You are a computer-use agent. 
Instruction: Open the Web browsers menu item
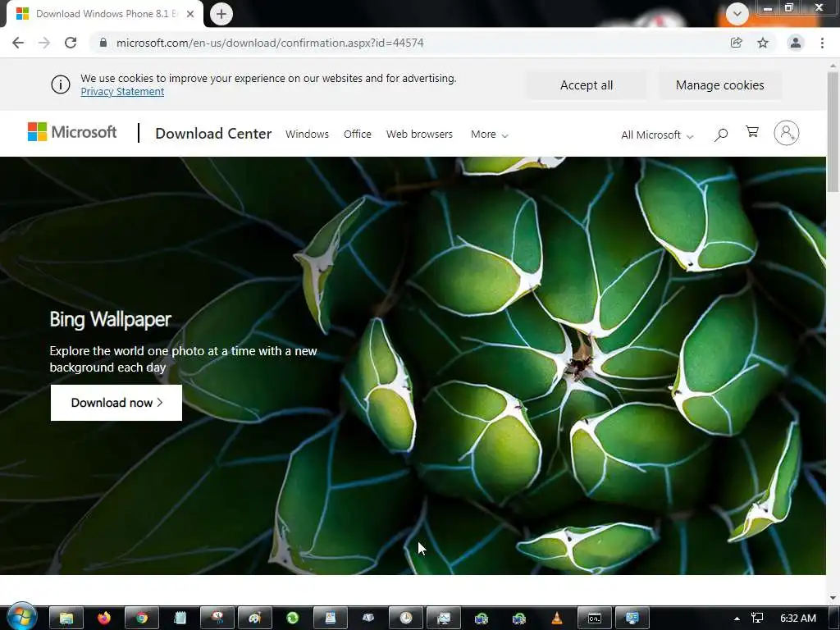coord(419,134)
